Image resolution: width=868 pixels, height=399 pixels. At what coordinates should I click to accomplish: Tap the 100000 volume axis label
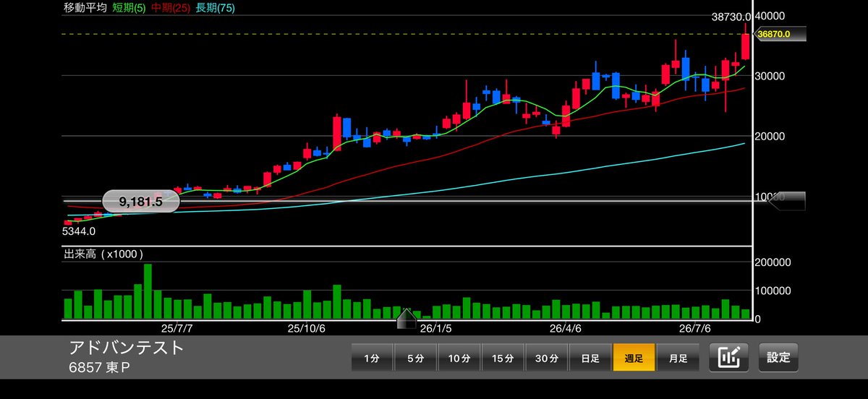coord(773,291)
